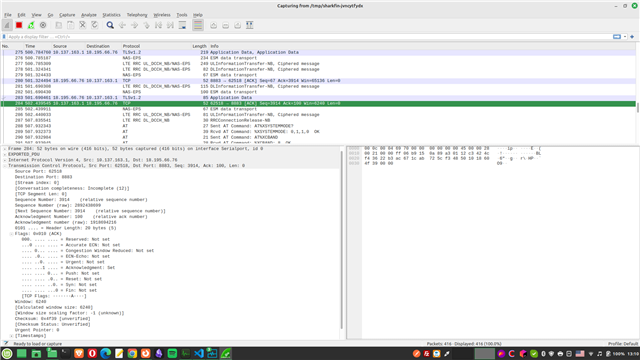640x360 pixels.
Task: Expand the EXPORTED_PDU tree row
Action: pyautogui.click(x=5, y=155)
